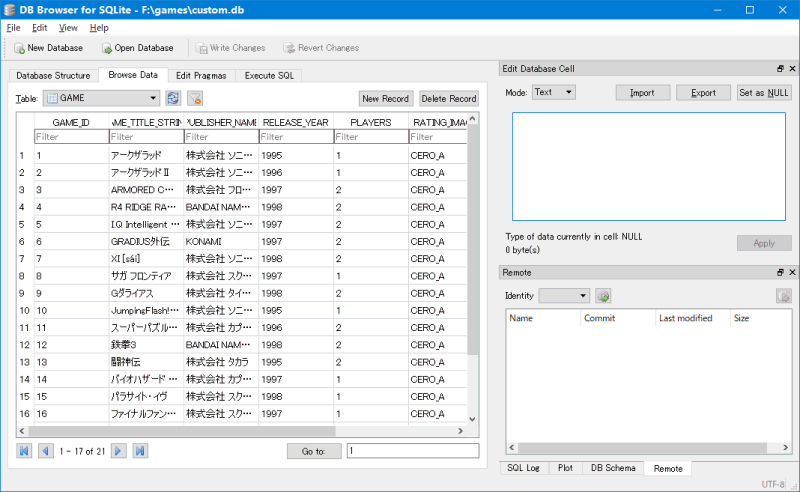Clear all filters icon
Image resolution: width=800 pixels, height=492 pixels.
pyautogui.click(x=195, y=98)
